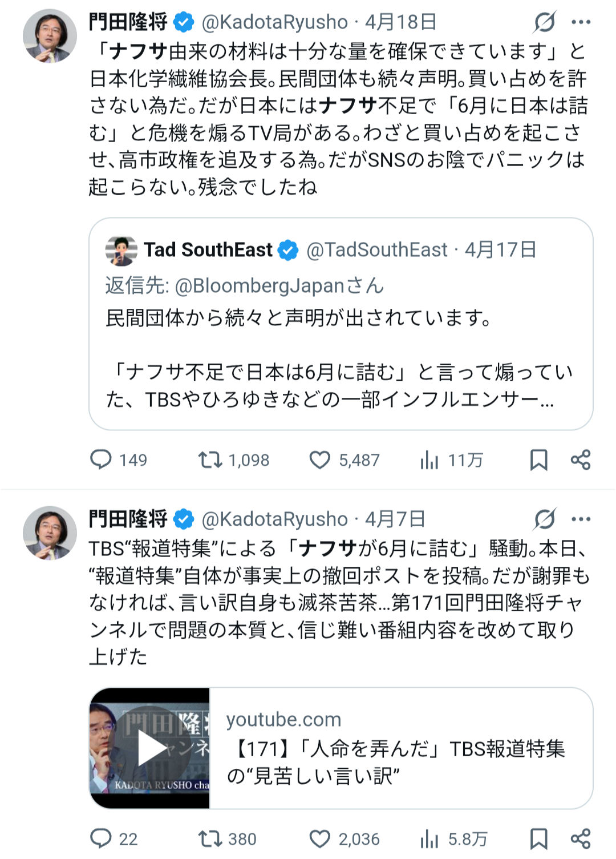
Task: Open the youtube.com link card title
Action: pos(396,762)
